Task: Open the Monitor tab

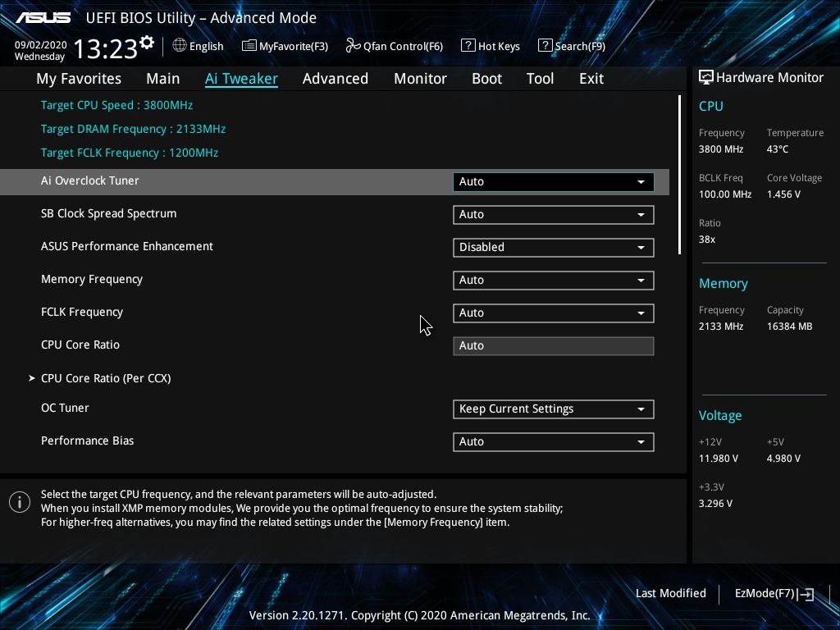Action: (x=420, y=79)
